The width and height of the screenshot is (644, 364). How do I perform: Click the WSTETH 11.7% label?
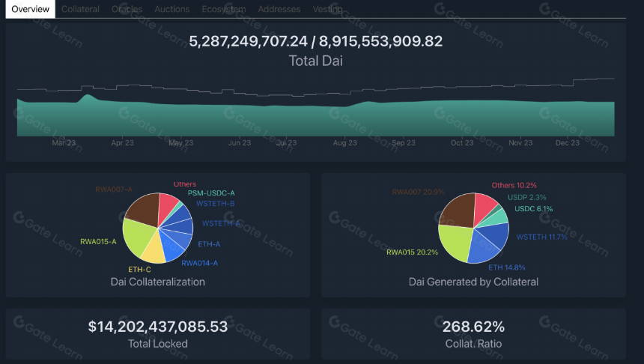tap(541, 237)
